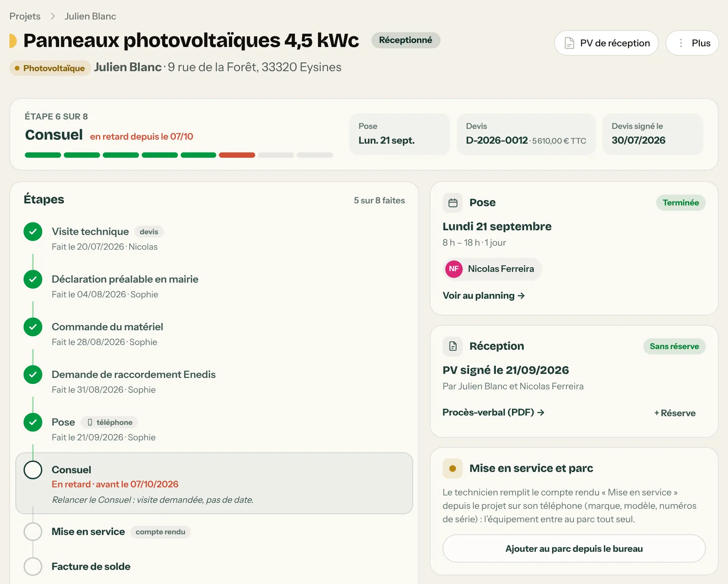
Task: Select the Facture de solde step title
Action: click(91, 567)
